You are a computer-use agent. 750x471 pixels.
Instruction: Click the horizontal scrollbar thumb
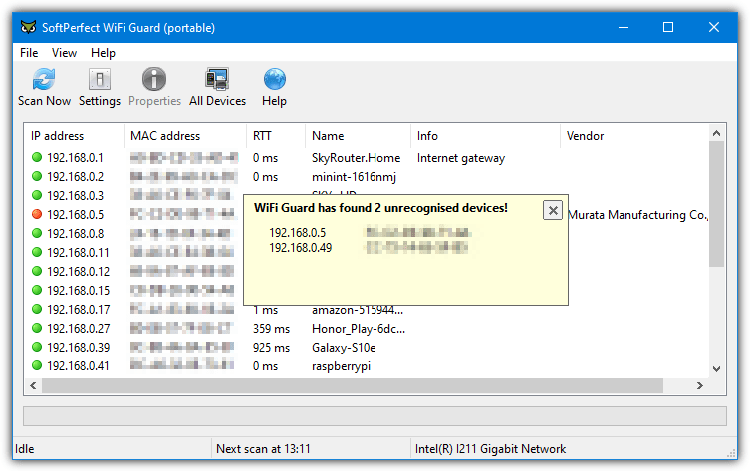click(x=353, y=385)
